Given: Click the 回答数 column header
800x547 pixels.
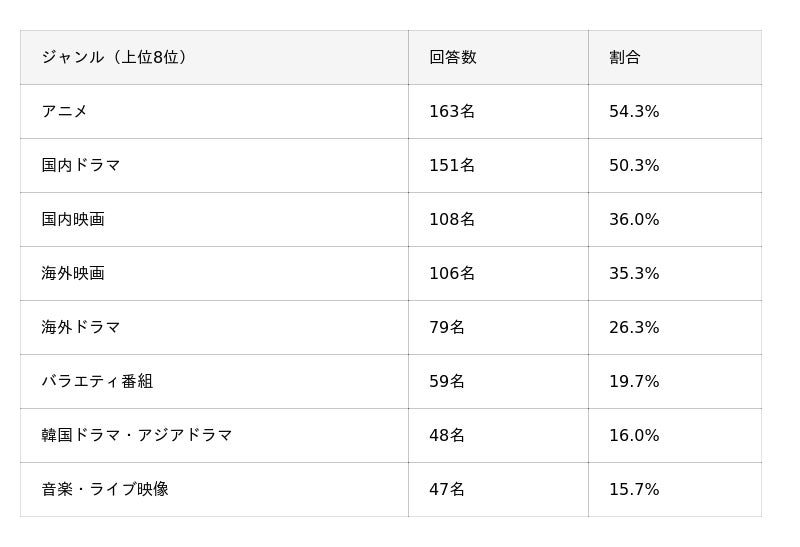Looking at the screenshot, I should [x=453, y=58].
